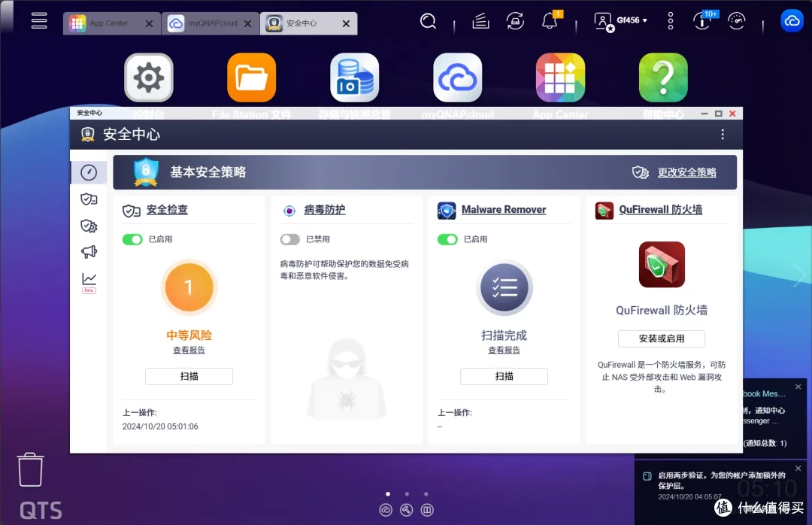Open Help Center question mark desktop icon
This screenshot has height=525, width=812.
[663, 77]
